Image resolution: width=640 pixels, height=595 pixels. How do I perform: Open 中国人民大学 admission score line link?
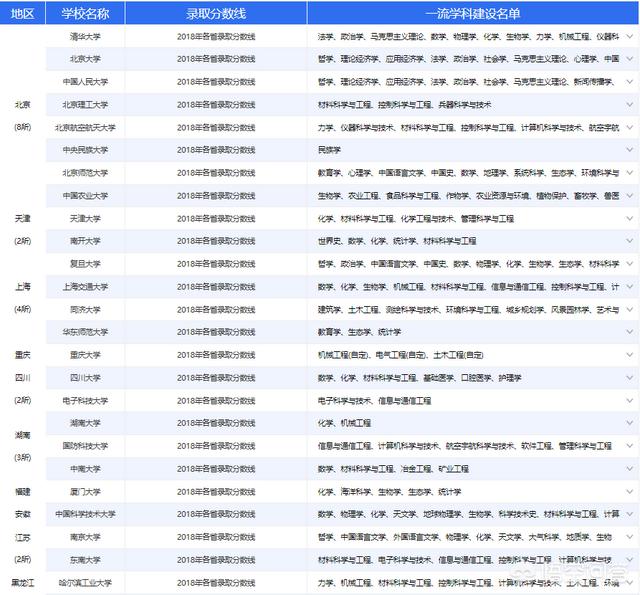coord(216,82)
